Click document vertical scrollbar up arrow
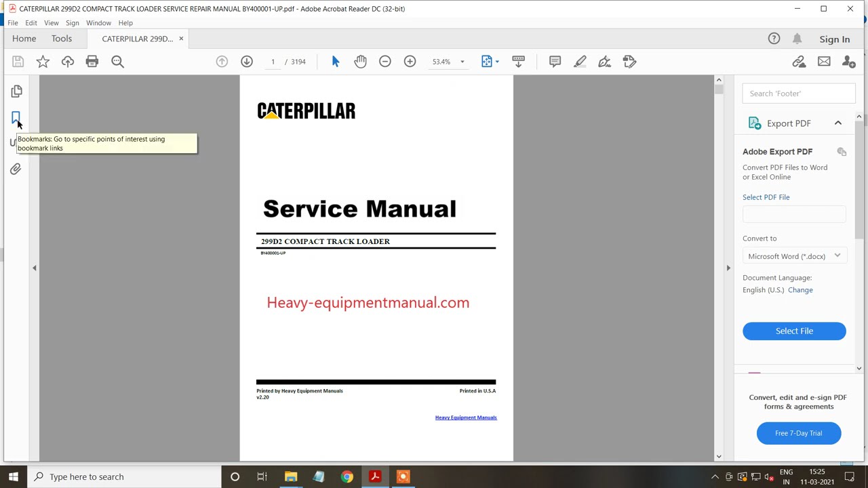The image size is (868, 488). (x=719, y=80)
